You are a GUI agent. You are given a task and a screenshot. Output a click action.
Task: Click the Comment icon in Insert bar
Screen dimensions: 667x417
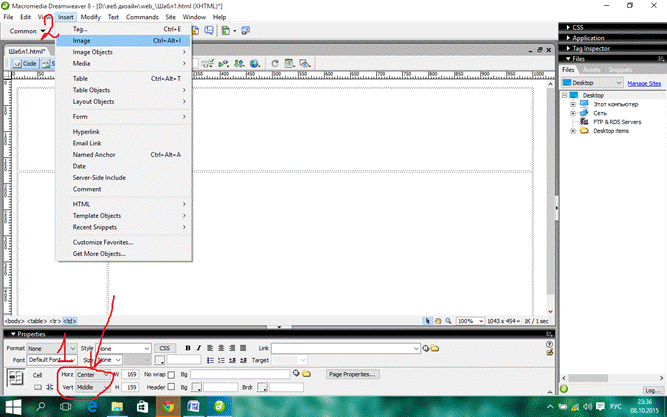point(208,31)
